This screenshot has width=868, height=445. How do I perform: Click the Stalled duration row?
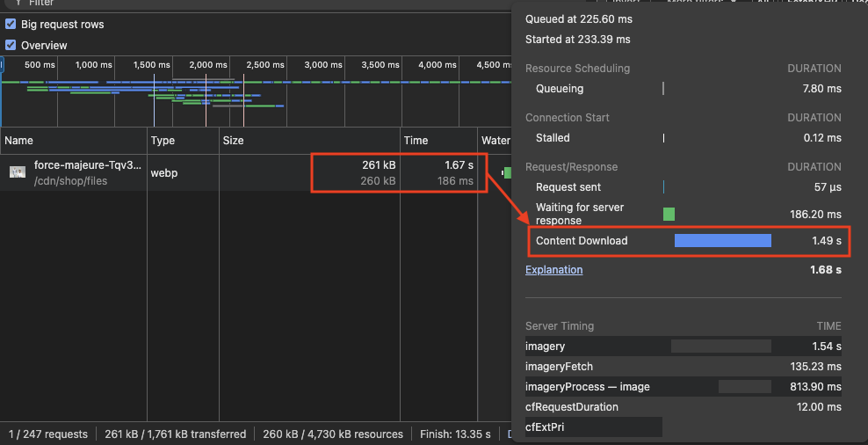(684, 138)
